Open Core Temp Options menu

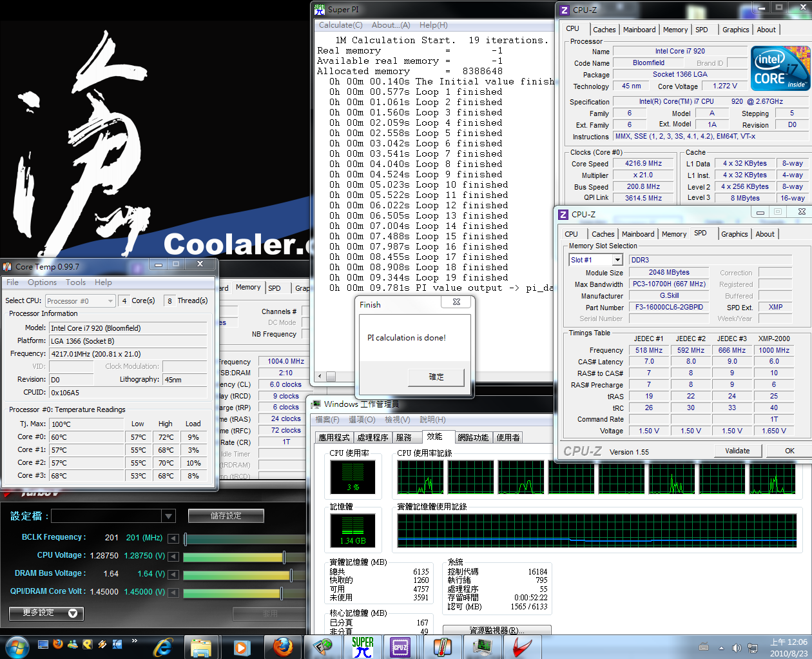click(x=42, y=282)
